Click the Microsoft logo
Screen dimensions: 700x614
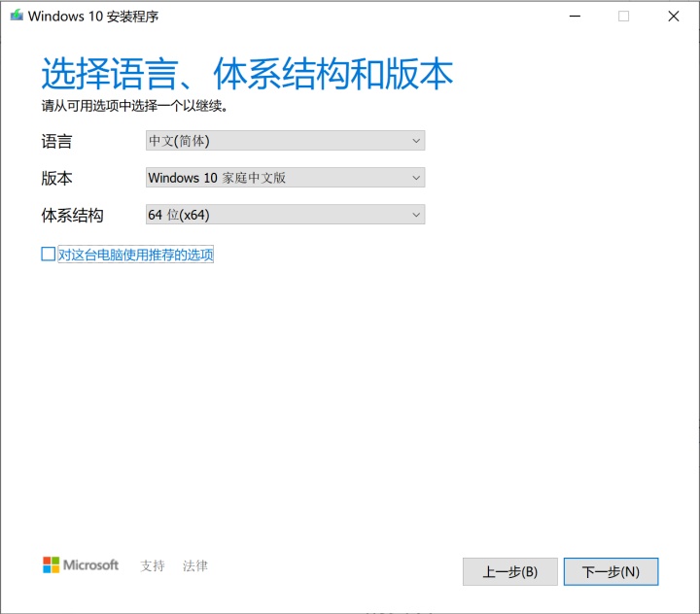pyautogui.click(x=81, y=564)
